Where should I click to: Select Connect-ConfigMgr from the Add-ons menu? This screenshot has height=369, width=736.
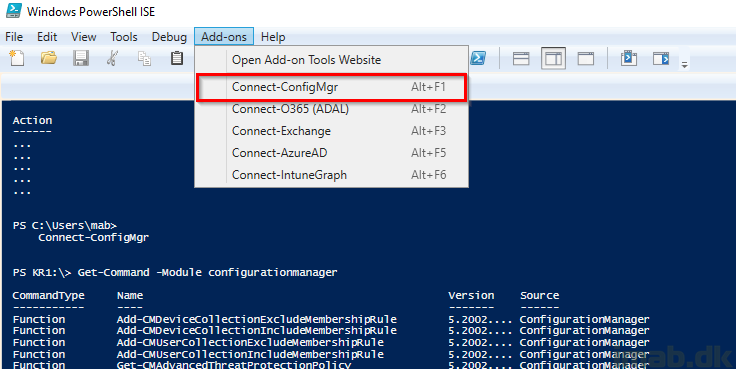pos(331,87)
